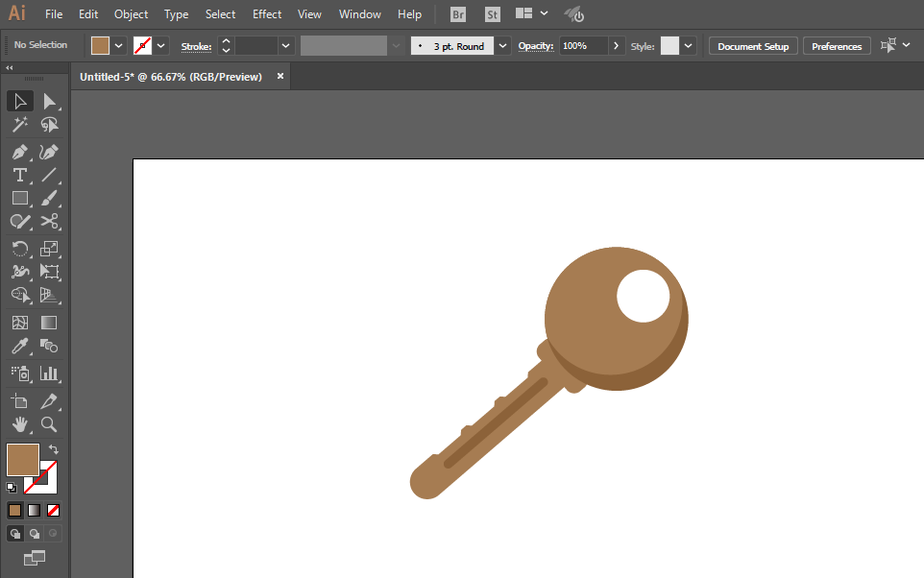
Task: Switch to the Hand tool
Action: (19, 423)
